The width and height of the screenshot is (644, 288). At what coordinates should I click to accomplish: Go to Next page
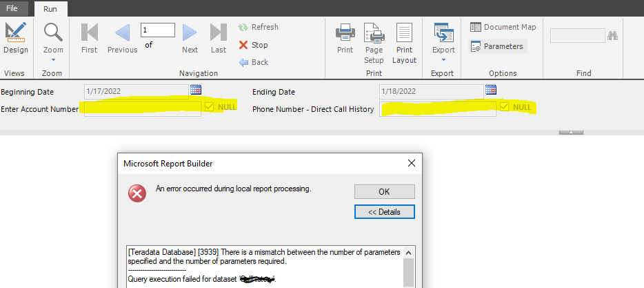190,38
